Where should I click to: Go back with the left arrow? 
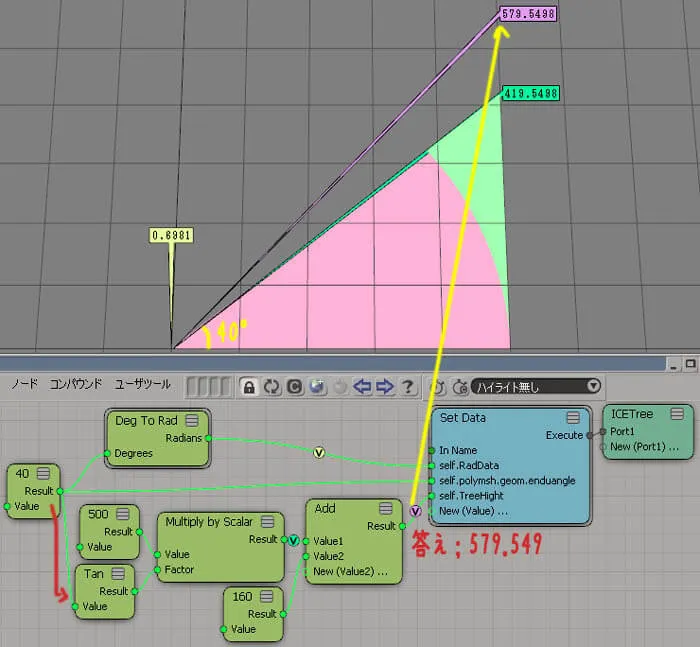coord(362,387)
